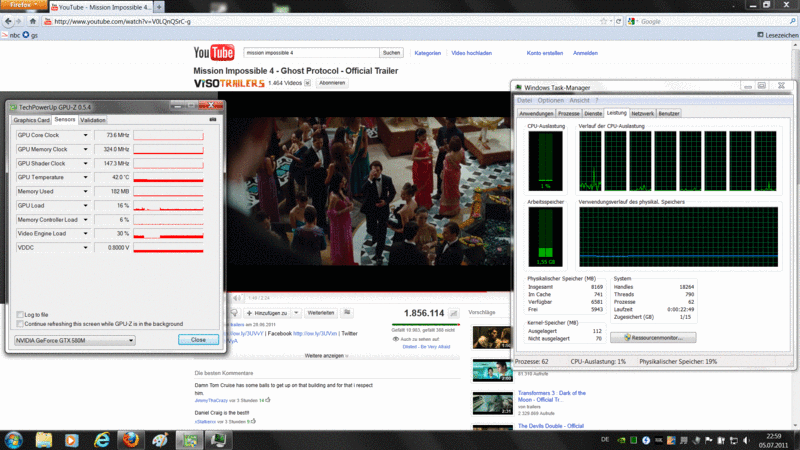Click the Action Center flag tray icon
Image resolution: width=800 pixels, height=450 pixels.
tap(709, 440)
